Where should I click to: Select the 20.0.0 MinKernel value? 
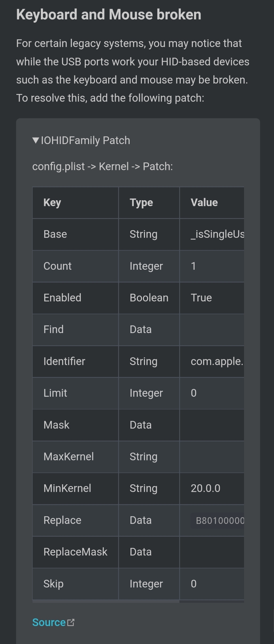coord(206,488)
